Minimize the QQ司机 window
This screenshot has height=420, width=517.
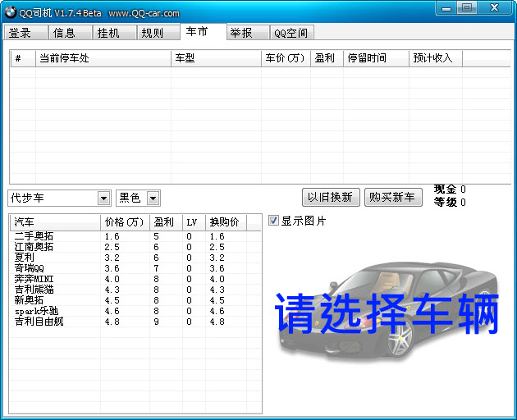[446, 8]
